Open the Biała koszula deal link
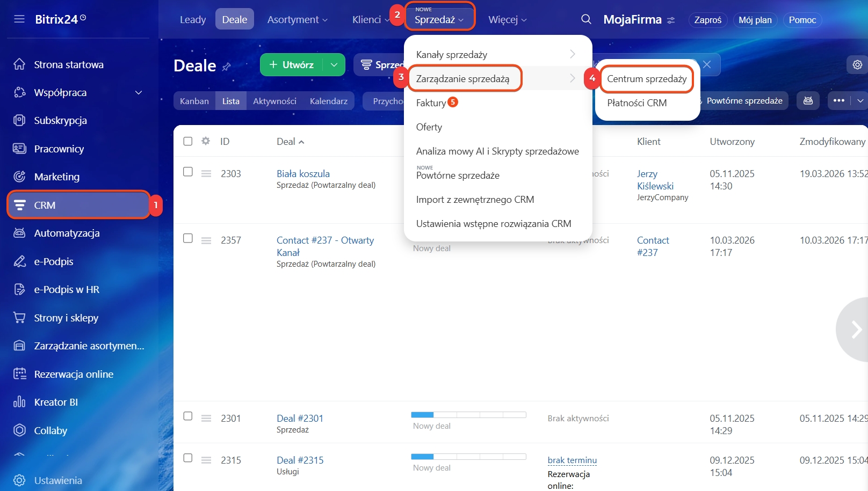The width and height of the screenshot is (868, 491). tap(303, 173)
